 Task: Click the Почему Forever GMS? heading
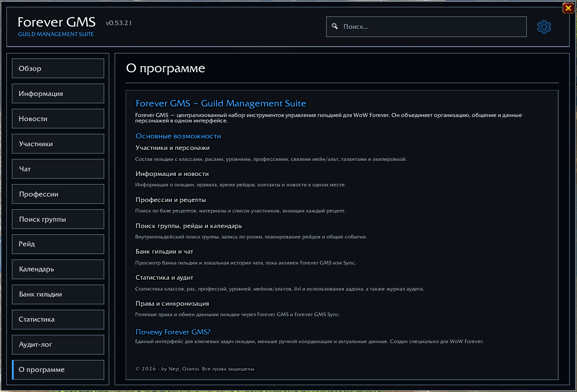(x=173, y=332)
